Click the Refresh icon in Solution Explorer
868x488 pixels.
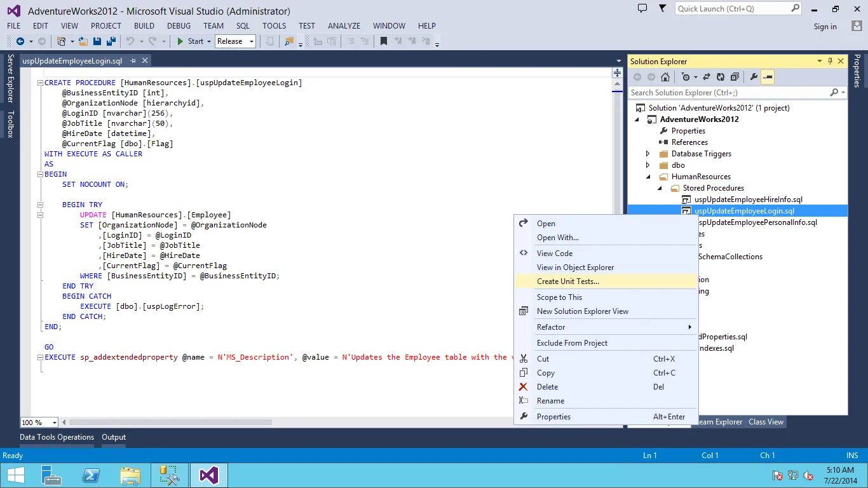(x=721, y=77)
